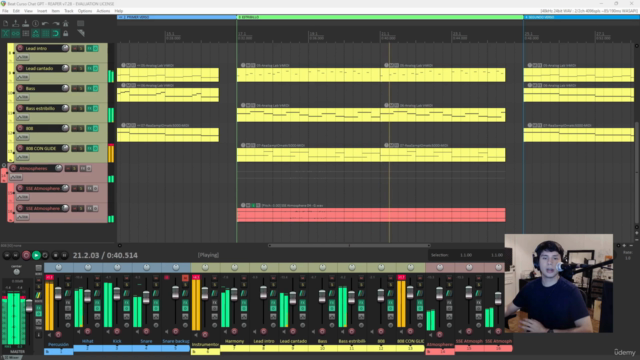Viewport: 640px width, 360px height.
Task: Click the transport Record button
Action: point(26,255)
